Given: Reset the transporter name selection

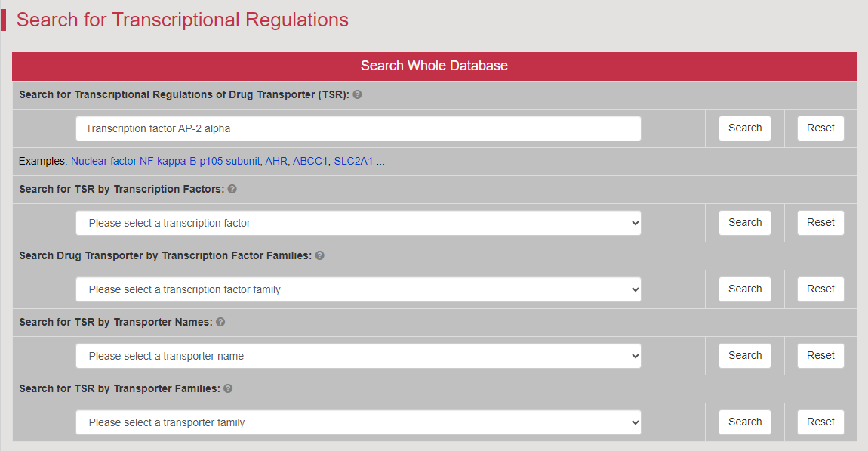Looking at the screenshot, I should [820, 356].
